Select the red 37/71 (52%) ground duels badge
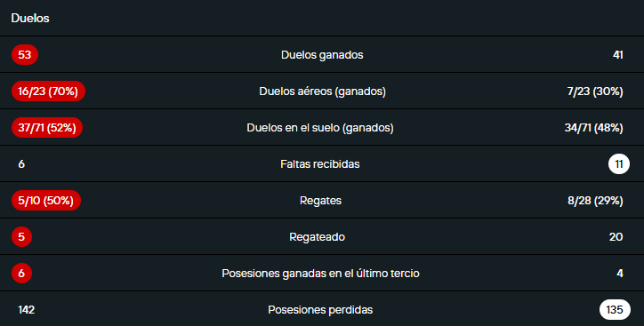644x326 pixels. [47, 128]
